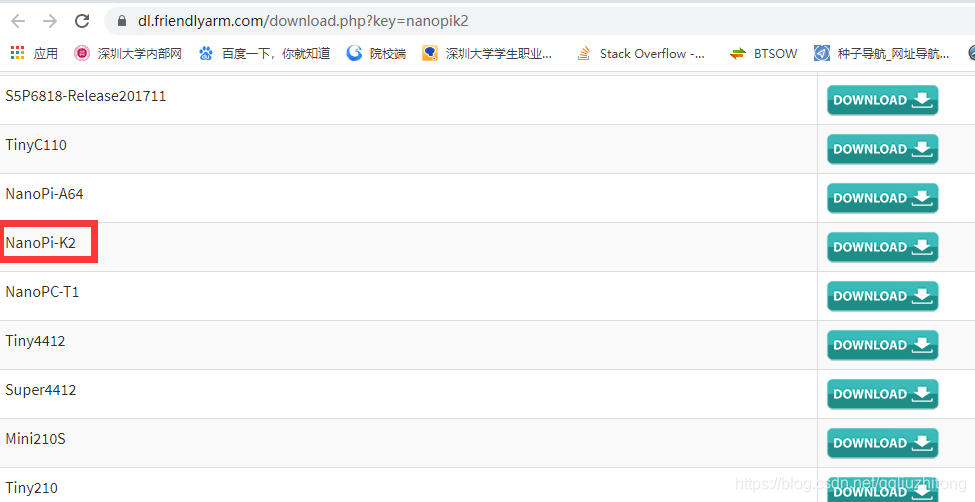The width and height of the screenshot is (975, 502).
Task: Download the Tiny4412 package
Action: tap(882, 345)
